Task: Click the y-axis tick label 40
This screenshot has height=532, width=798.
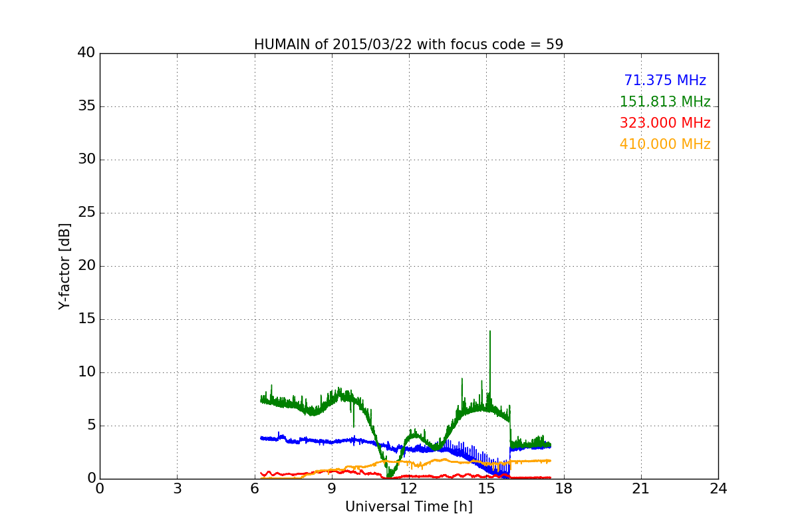Action: point(86,53)
